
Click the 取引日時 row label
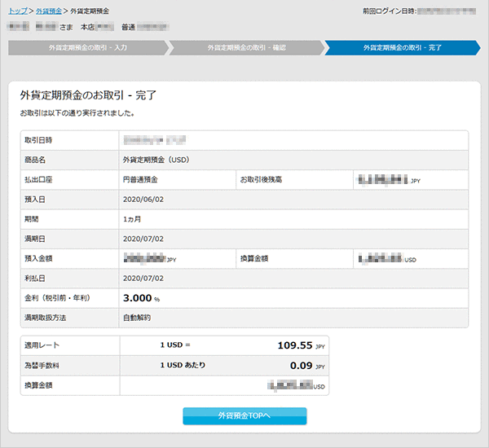[x=38, y=140]
